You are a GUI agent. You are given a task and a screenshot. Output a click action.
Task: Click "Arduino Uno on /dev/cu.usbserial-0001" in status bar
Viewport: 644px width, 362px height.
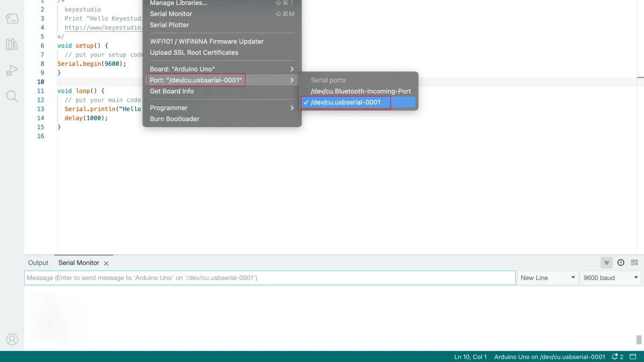tap(550, 357)
